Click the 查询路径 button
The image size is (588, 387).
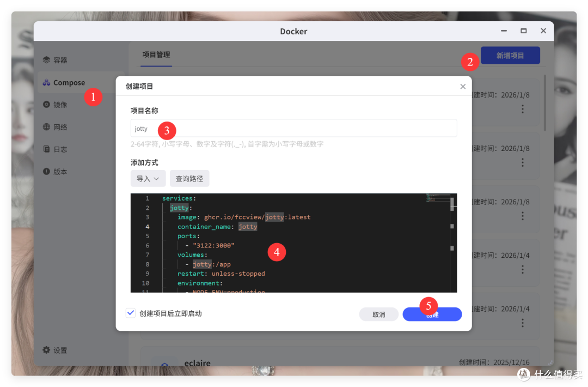point(189,179)
